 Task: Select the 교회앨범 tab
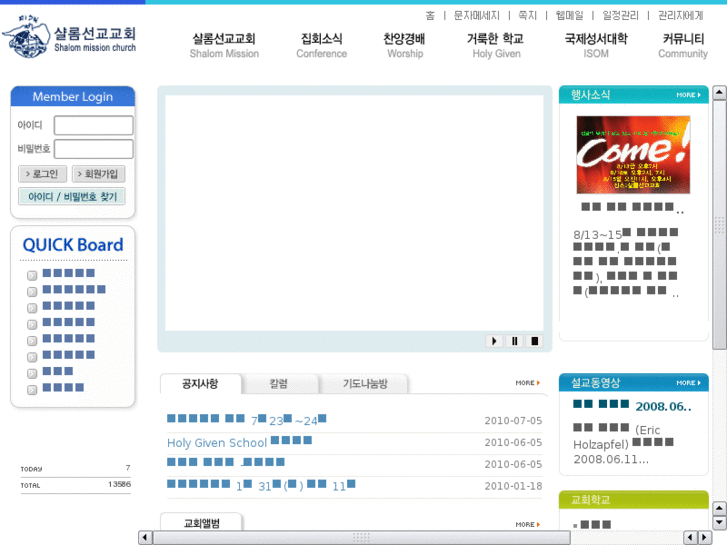pos(201,523)
